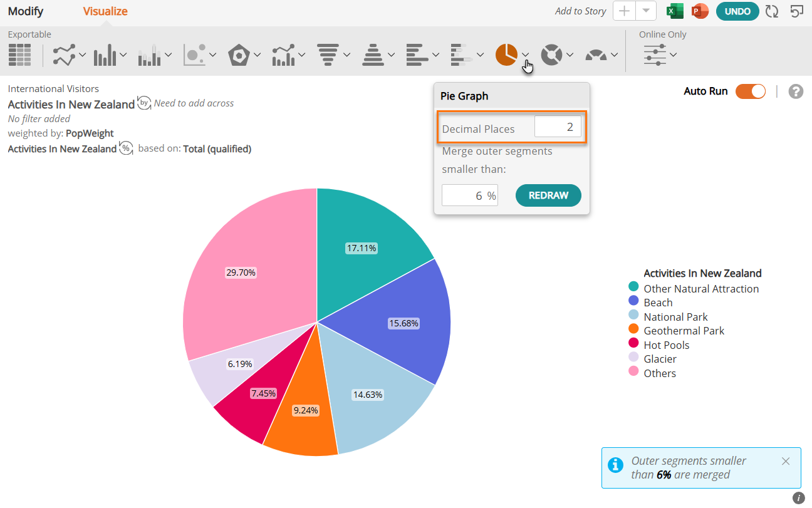Click the Geothermal Park legend label
The width and height of the screenshot is (812, 508).
[684, 331]
